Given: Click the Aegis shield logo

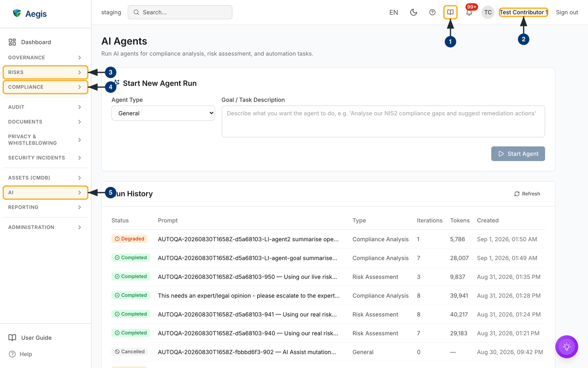Looking at the screenshot, I should pyautogui.click(x=17, y=13).
